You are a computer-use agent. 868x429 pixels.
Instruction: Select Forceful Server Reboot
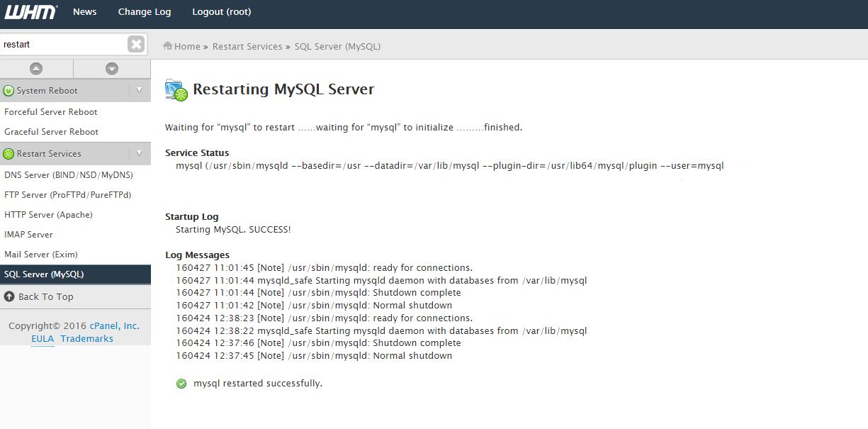click(51, 112)
